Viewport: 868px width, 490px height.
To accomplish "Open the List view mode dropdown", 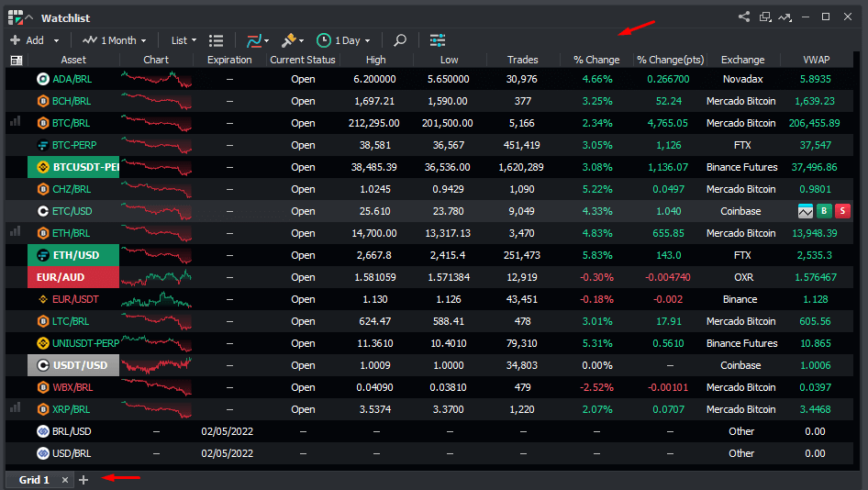I will point(184,40).
